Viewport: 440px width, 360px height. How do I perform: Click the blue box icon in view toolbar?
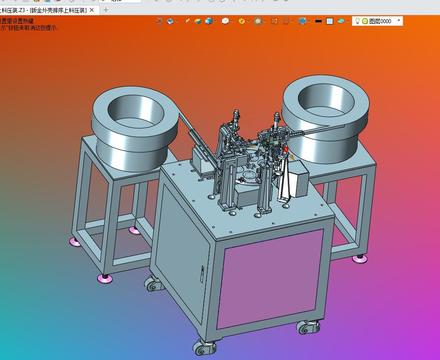(x=170, y=21)
